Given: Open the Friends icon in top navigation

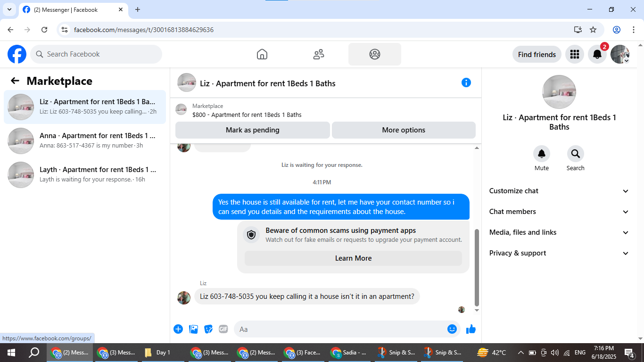Looking at the screenshot, I should pyautogui.click(x=319, y=54).
